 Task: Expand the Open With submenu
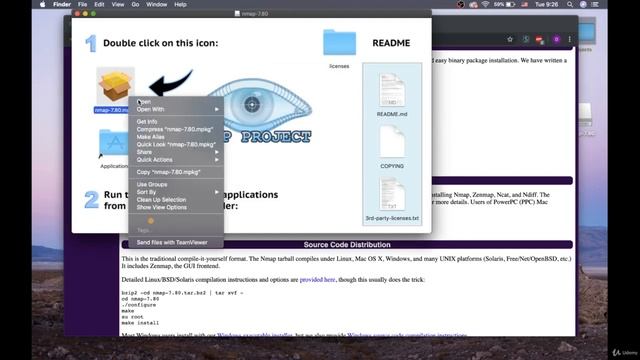[176, 109]
